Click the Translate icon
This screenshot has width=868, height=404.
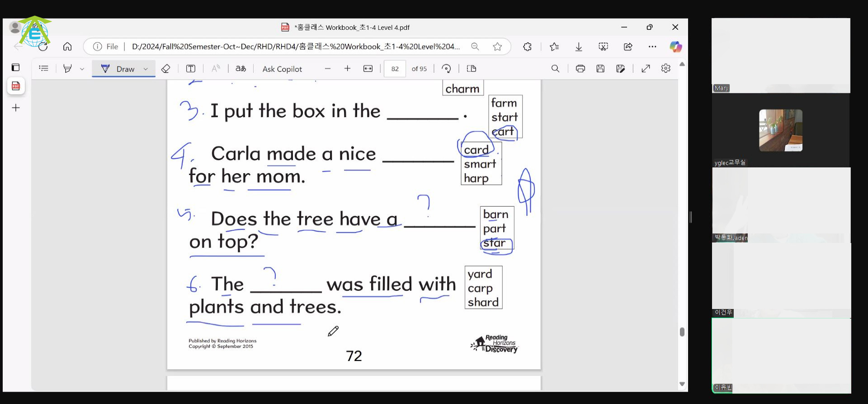241,68
